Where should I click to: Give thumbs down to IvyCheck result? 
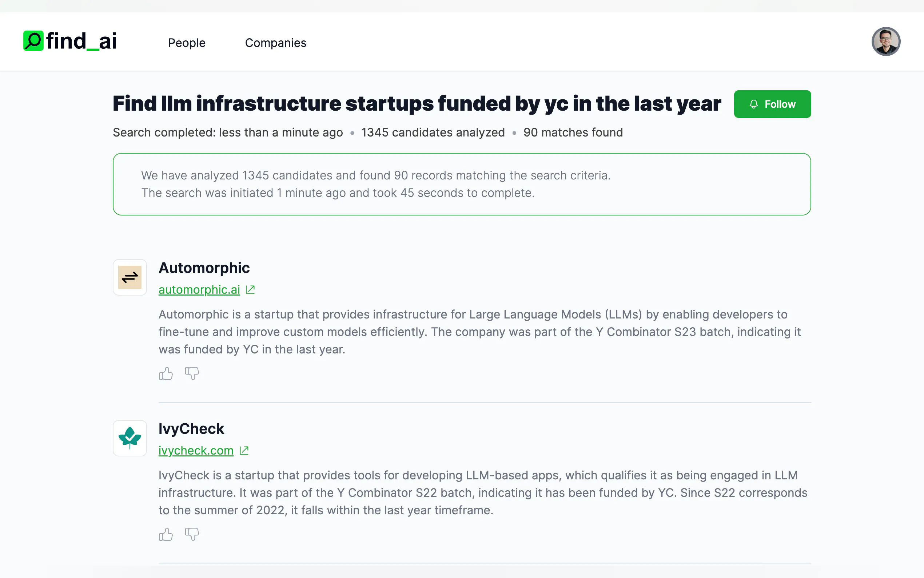coord(192,534)
